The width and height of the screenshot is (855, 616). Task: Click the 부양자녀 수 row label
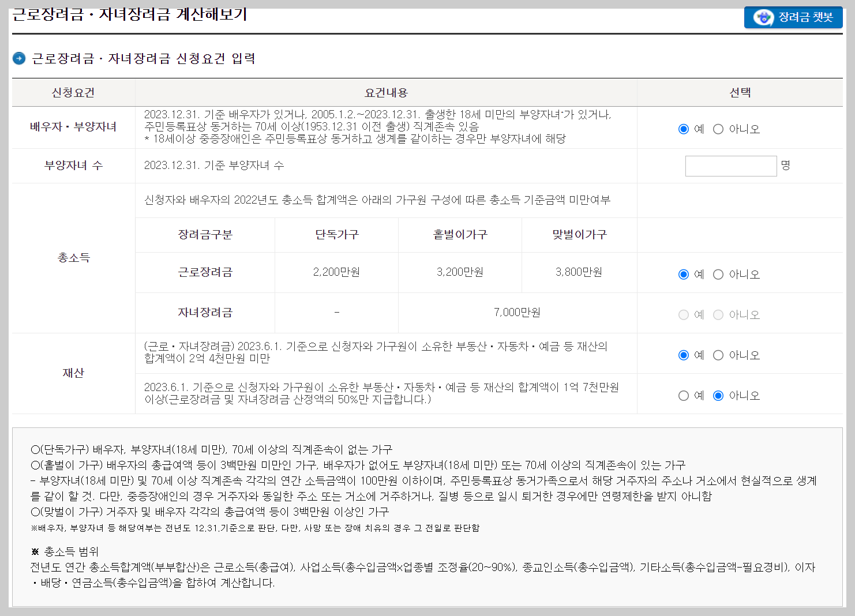[x=73, y=166]
